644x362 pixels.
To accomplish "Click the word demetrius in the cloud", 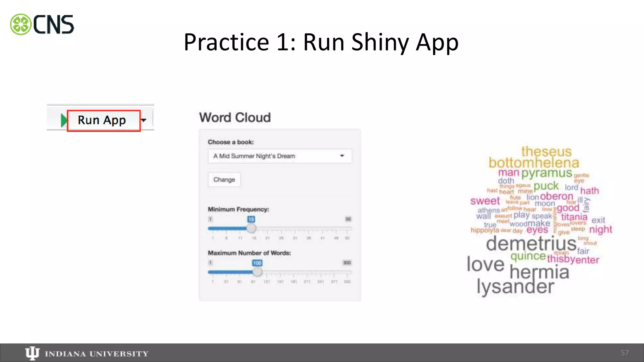I will (531, 244).
